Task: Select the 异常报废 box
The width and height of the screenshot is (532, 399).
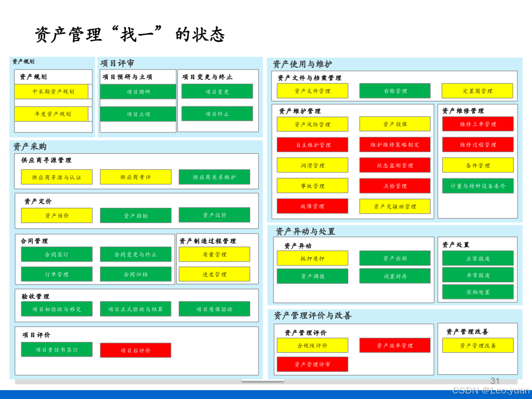Action: (x=478, y=275)
